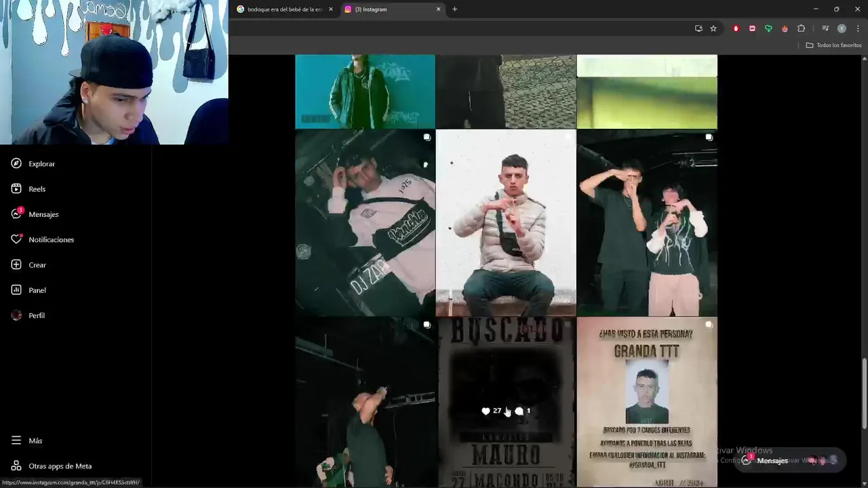Viewport: 868px width, 488px height.
Task: Click the page vertical scrollbar
Action: pyautogui.click(x=865, y=393)
